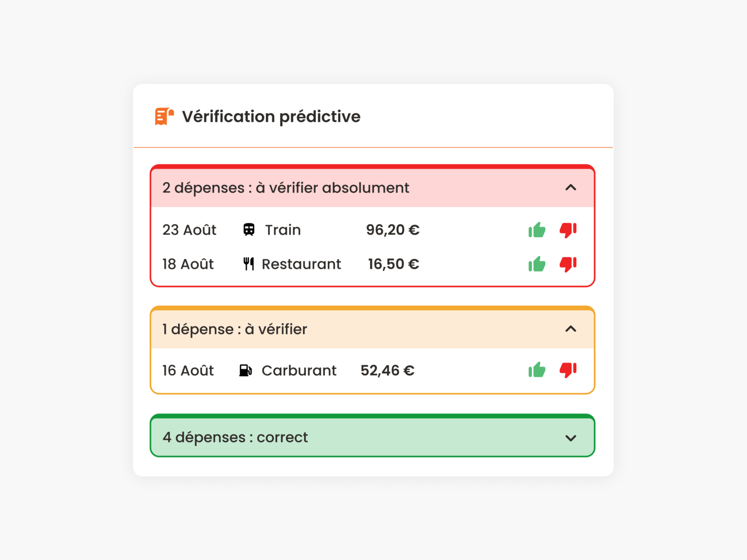This screenshot has width=747, height=560.
Task: Collapse the "à vérifier absolument" section chevron
Action: click(571, 188)
